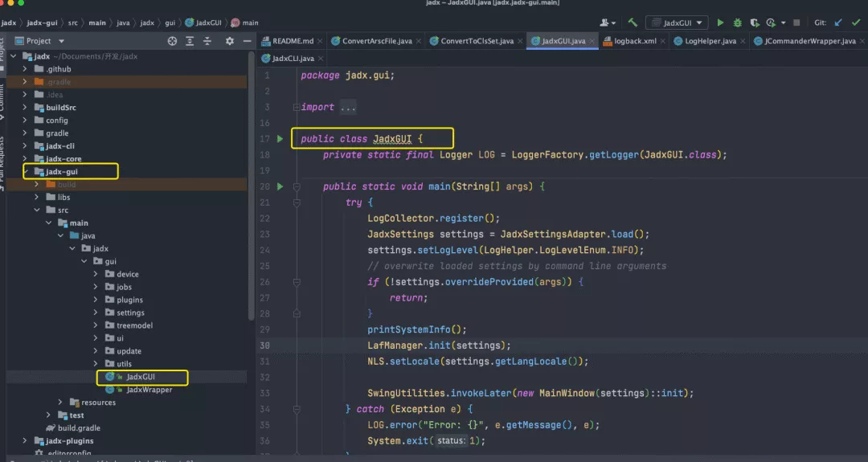The image size is (868, 462).
Task: Select opened file using the crosshair icon
Action: tap(172, 41)
